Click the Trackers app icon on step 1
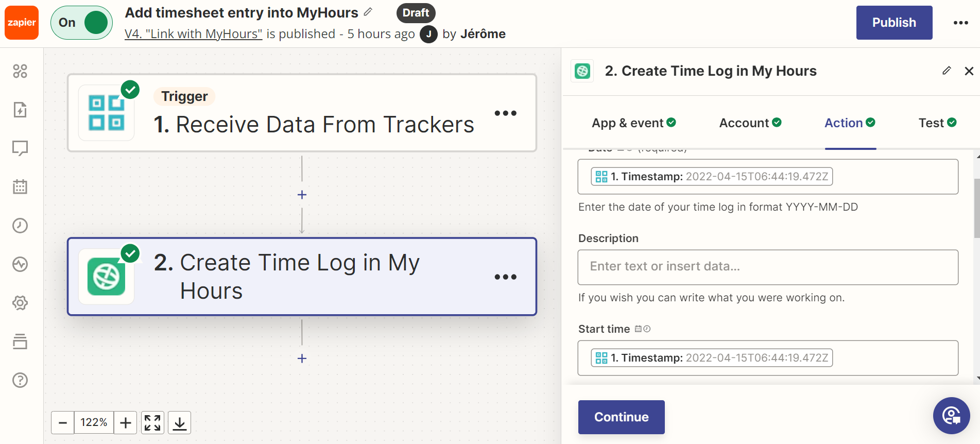The width and height of the screenshot is (980, 444). click(106, 113)
